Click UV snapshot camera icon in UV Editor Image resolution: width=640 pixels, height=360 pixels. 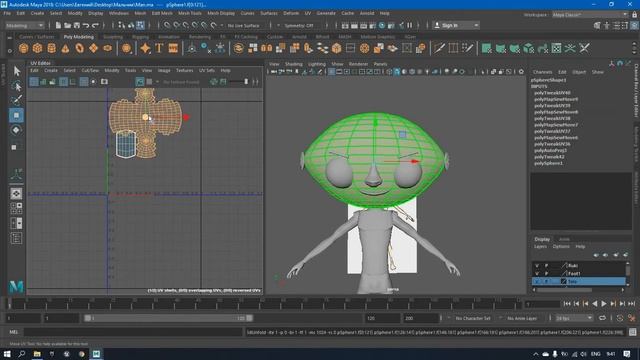pyautogui.click(x=104, y=82)
